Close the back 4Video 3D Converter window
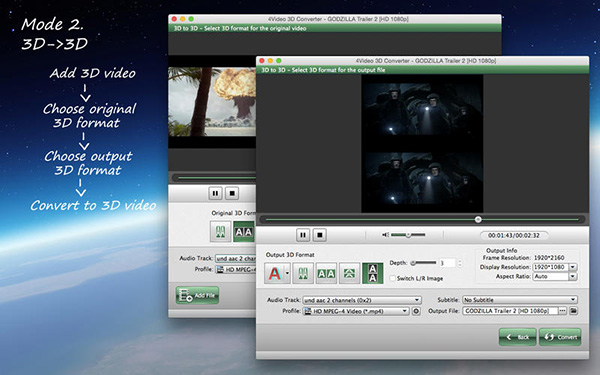 pos(174,19)
